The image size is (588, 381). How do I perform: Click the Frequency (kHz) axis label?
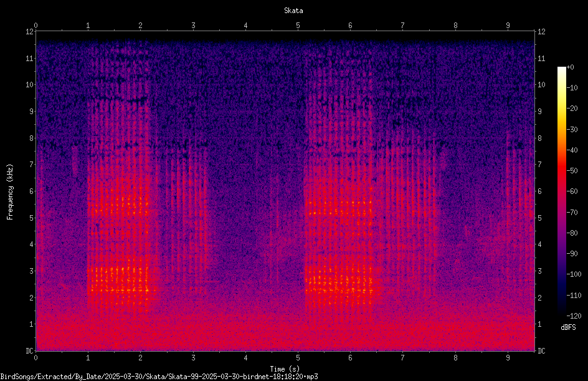pyautogui.click(x=10, y=191)
